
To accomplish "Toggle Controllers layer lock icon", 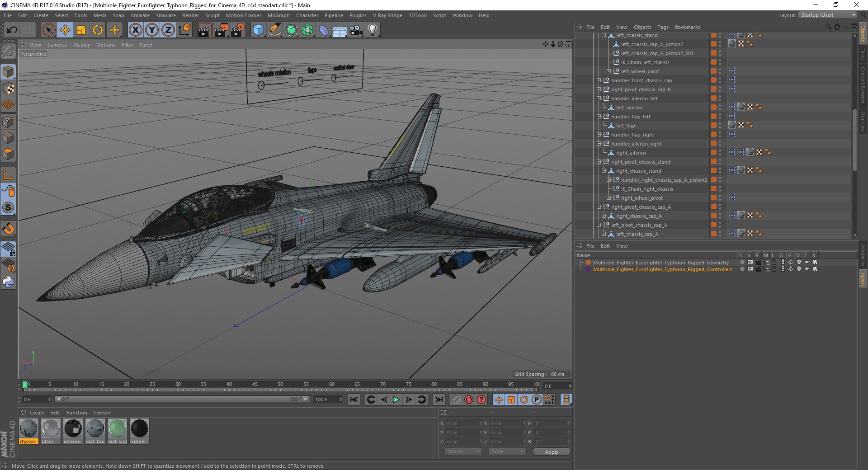I will point(774,269).
